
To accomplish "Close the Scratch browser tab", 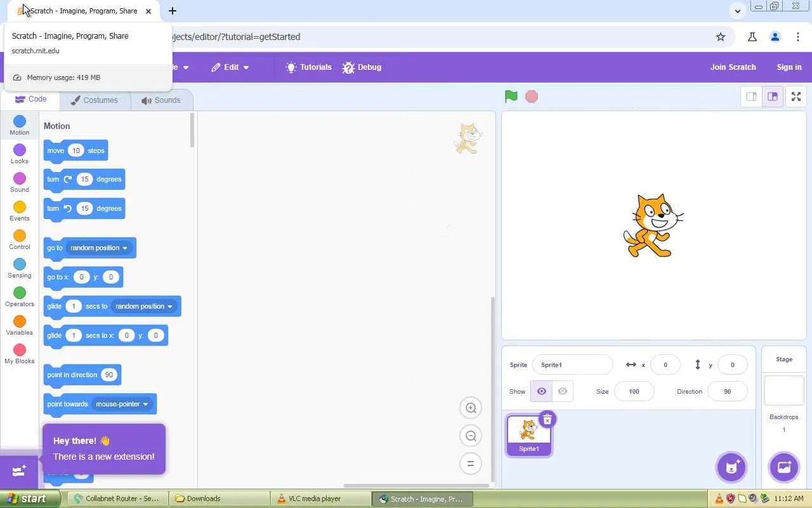I will (x=148, y=11).
